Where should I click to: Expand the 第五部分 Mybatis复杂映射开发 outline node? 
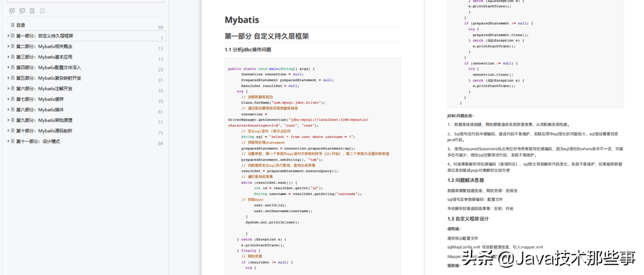tap(8, 78)
